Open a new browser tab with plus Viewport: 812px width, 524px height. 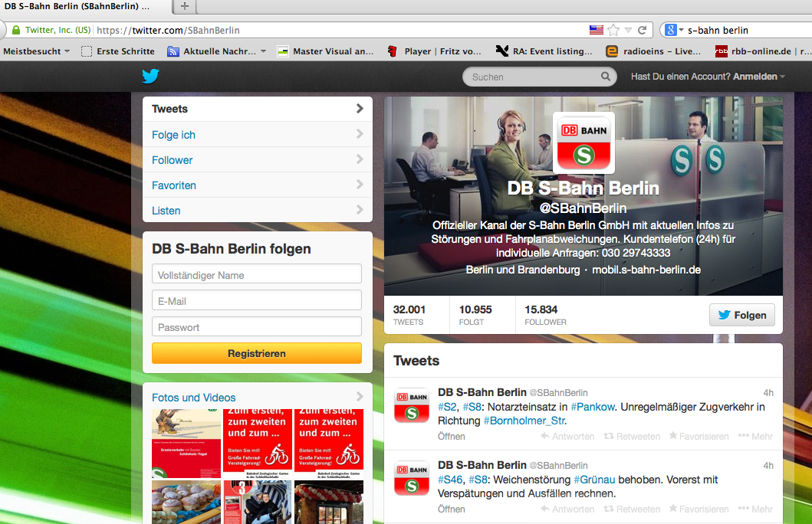tap(184, 7)
